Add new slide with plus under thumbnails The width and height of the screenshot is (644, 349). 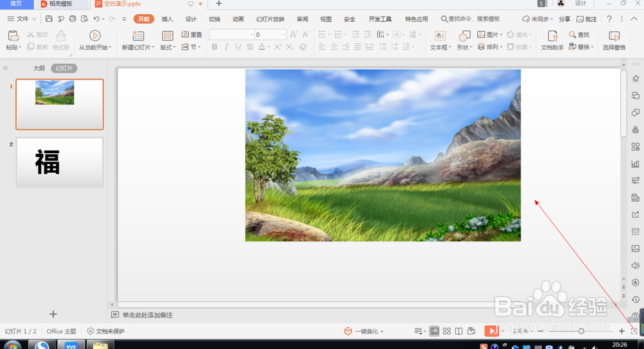[53, 314]
